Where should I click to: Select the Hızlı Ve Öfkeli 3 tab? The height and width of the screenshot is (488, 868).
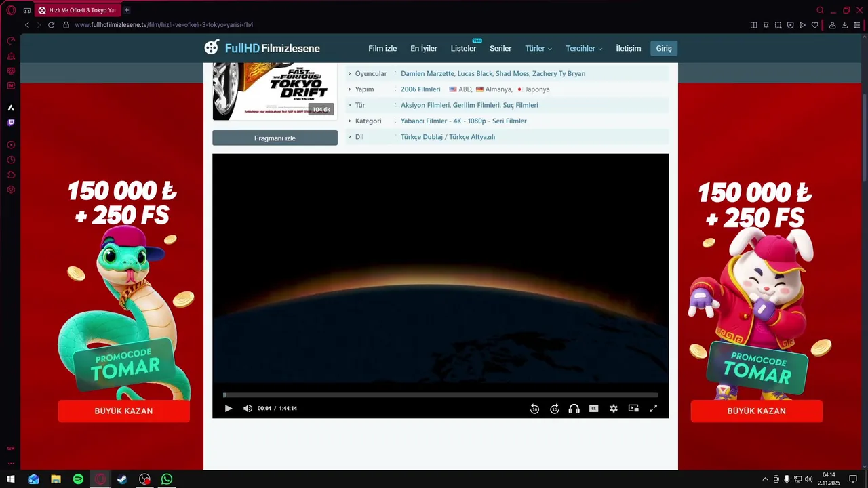[77, 10]
